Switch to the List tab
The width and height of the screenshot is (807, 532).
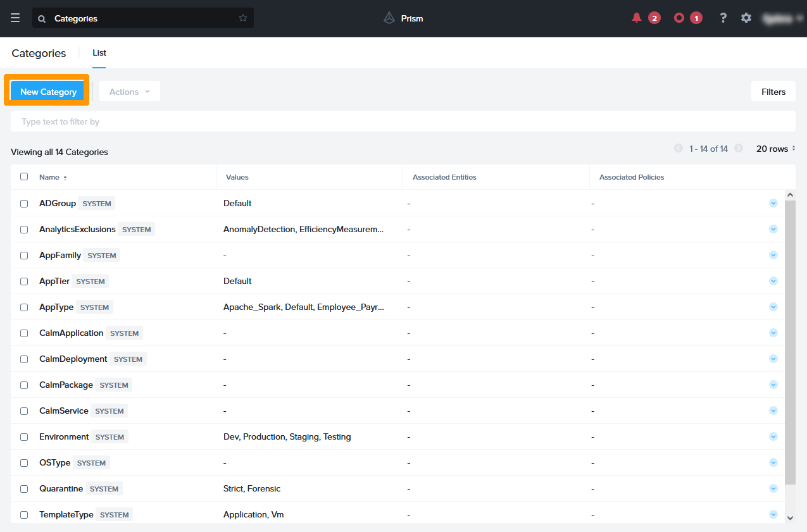point(99,53)
